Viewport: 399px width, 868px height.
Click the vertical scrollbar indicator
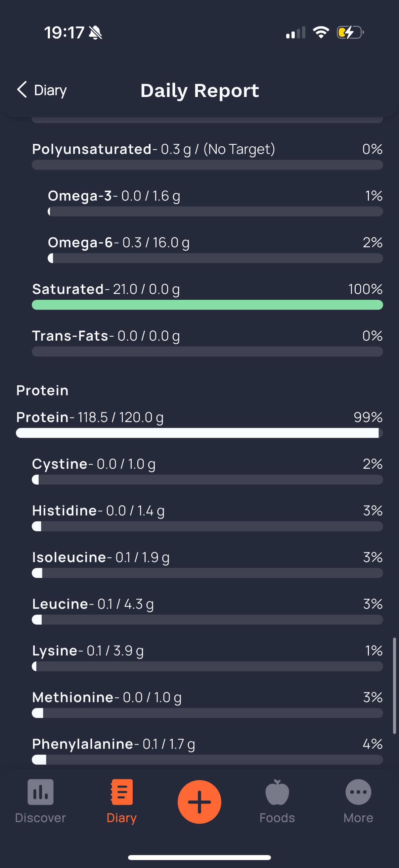(x=394, y=685)
